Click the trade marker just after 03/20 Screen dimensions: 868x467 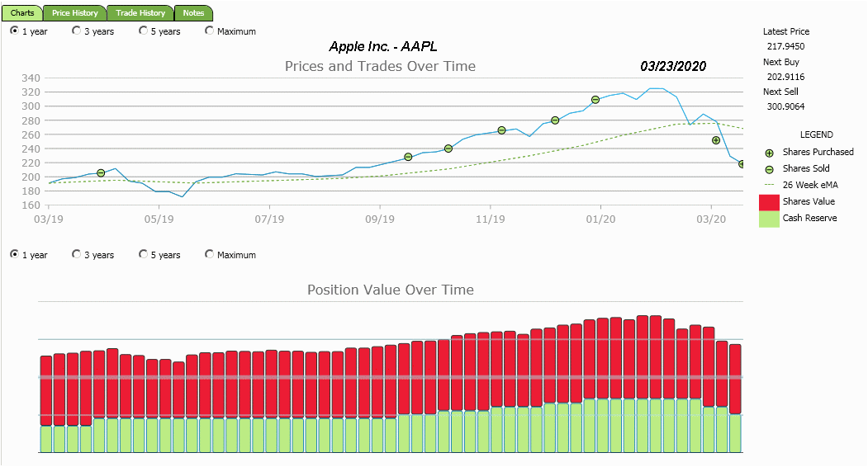click(716, 140)
